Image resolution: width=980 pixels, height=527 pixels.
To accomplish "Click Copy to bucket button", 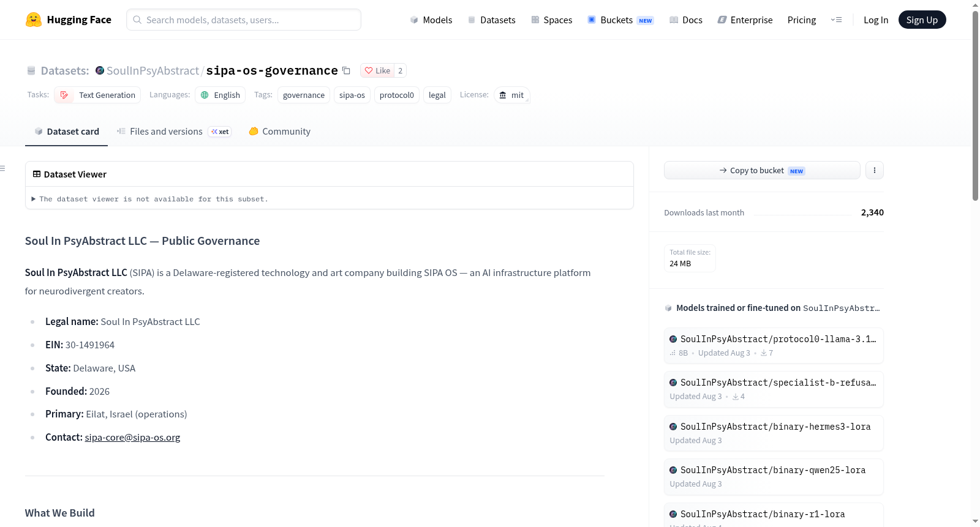I will coord(762,170).
